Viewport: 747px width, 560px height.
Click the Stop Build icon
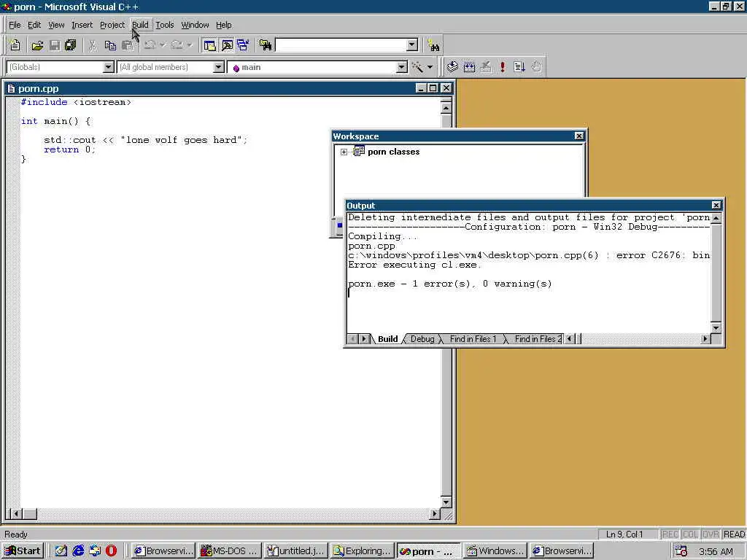click(x=485, y=67)
